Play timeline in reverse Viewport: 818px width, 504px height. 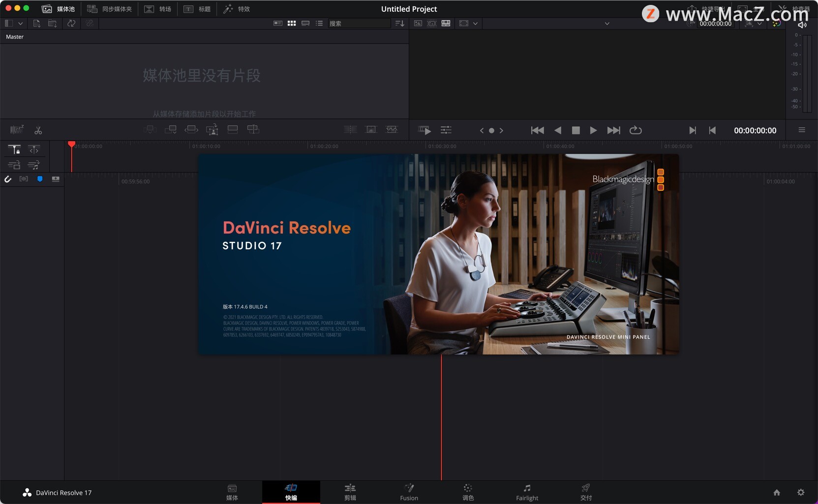pos(558,130)
